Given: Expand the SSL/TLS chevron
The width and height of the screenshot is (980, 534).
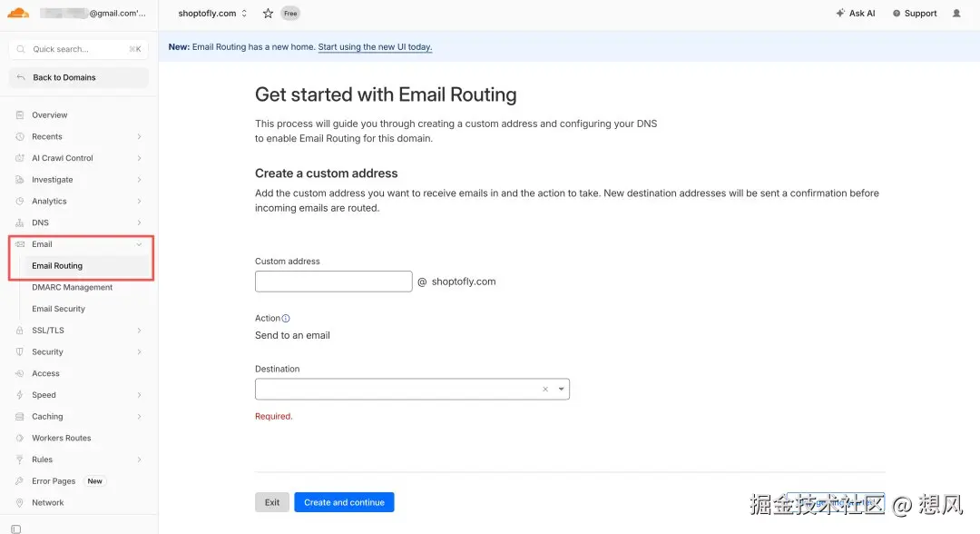Looking at the screenshot, I should click(139, 331).
